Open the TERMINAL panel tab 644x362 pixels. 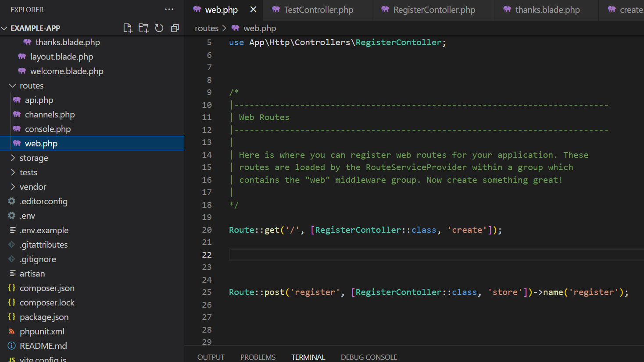point(308,357)
